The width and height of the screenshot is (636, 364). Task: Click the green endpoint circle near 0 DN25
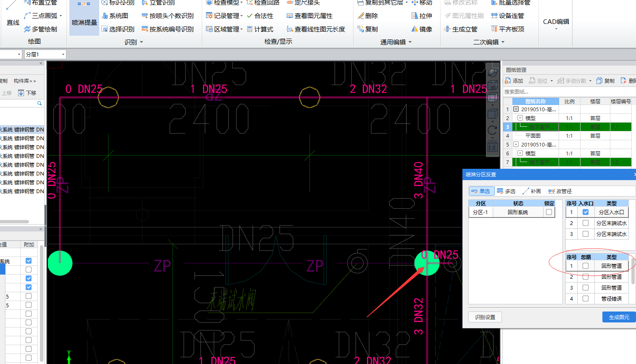coord(427,263)
